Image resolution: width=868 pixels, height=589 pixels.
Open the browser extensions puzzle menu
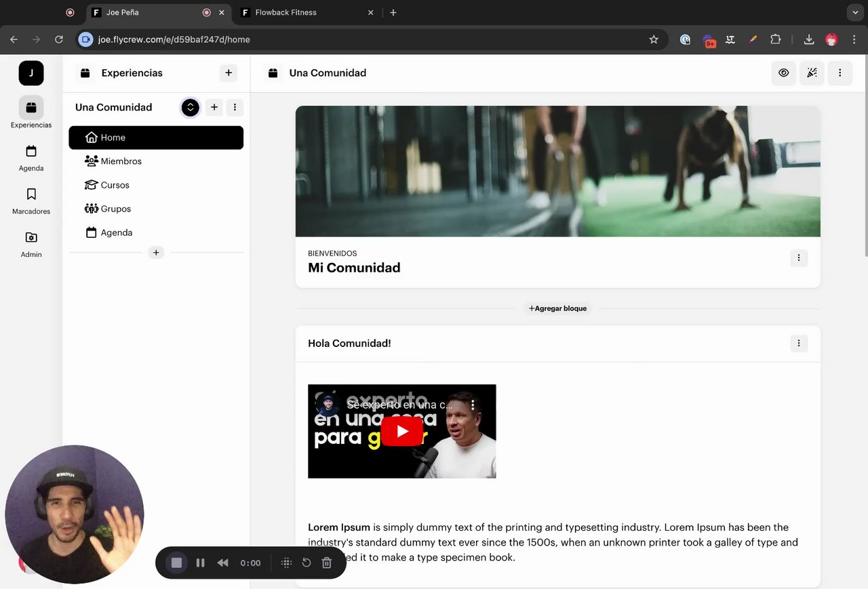pos(776,40)
